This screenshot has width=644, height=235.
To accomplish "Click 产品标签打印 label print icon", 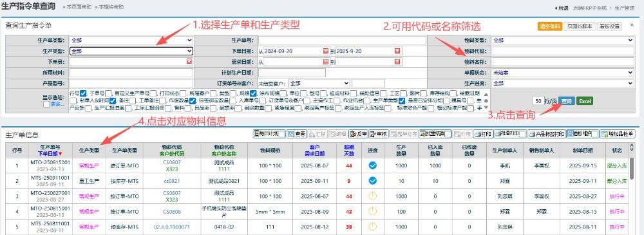I will click(x=531, y=134).
